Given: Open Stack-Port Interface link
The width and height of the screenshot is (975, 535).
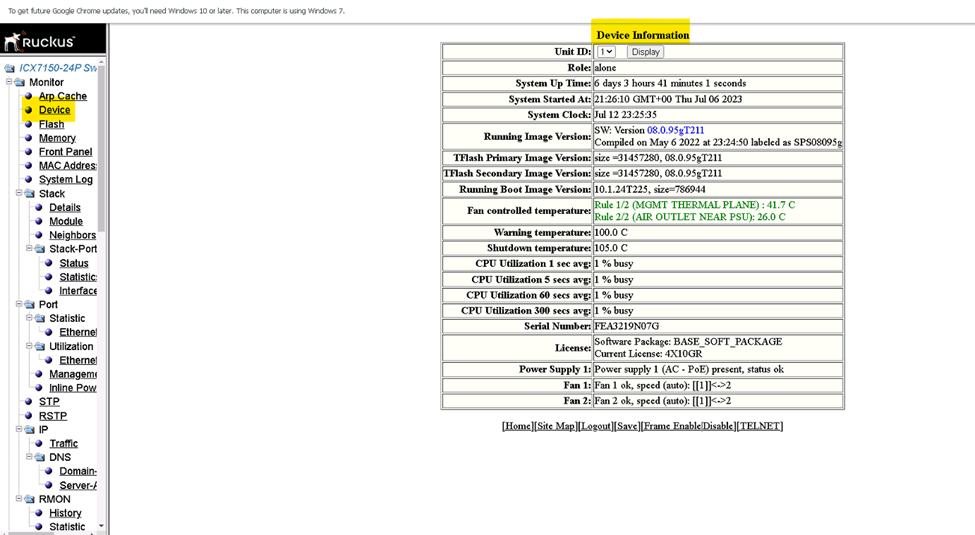Looking at the screenshot, I should click(x=78, y=291).
